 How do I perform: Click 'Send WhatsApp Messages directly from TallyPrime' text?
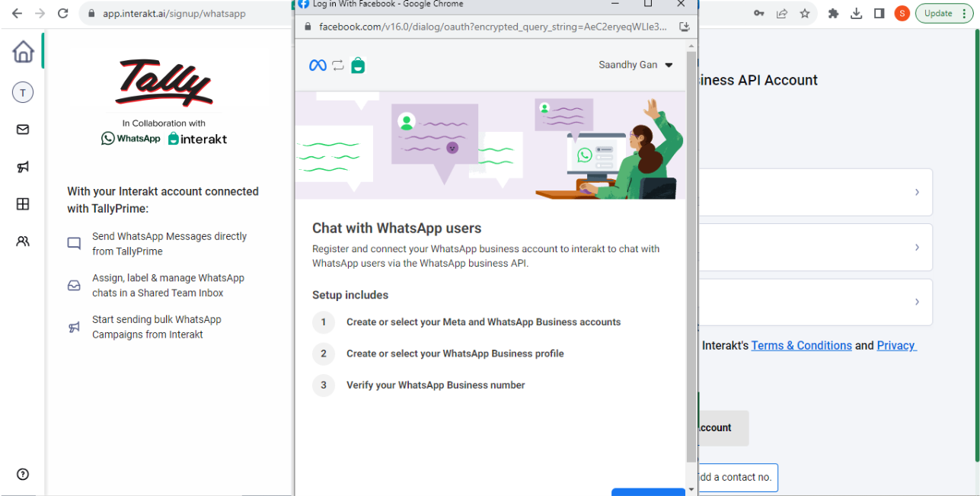click(x=170, y=244)
